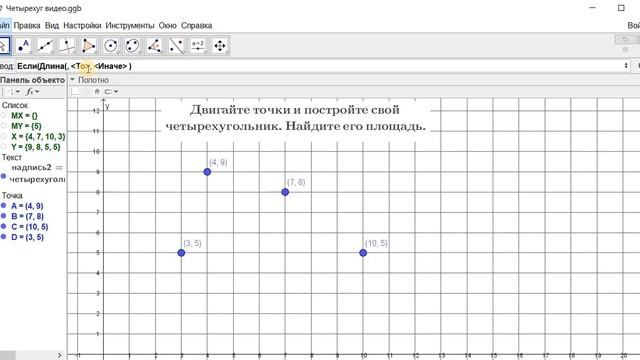This screenshot has width=640, height=360.
Task: Click the Список category heading
Action: 15,105
